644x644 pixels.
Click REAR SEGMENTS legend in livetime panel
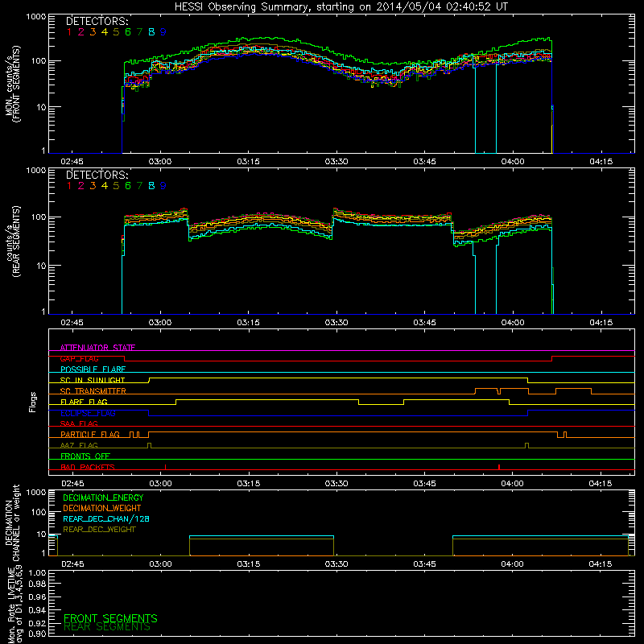click(x=107, y=627)
